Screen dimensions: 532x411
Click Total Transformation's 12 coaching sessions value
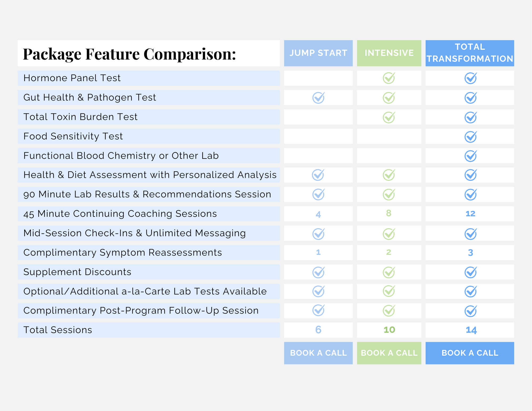tap(470, 214)
